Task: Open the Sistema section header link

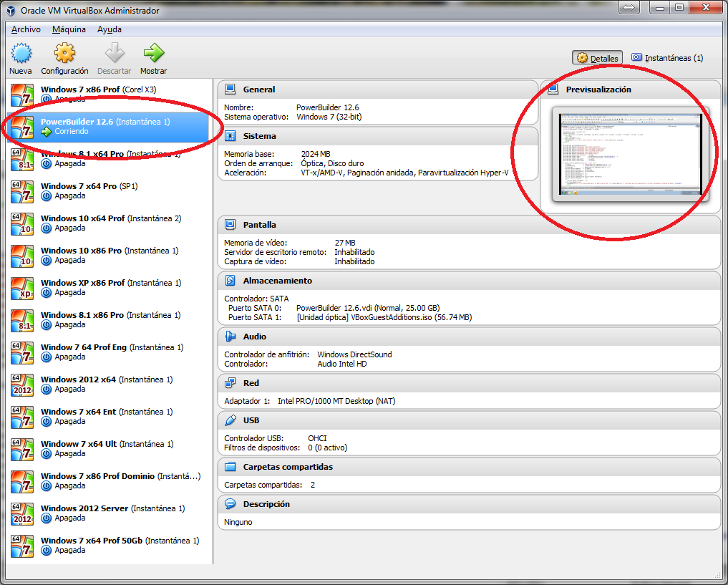Action: point(260,136)
